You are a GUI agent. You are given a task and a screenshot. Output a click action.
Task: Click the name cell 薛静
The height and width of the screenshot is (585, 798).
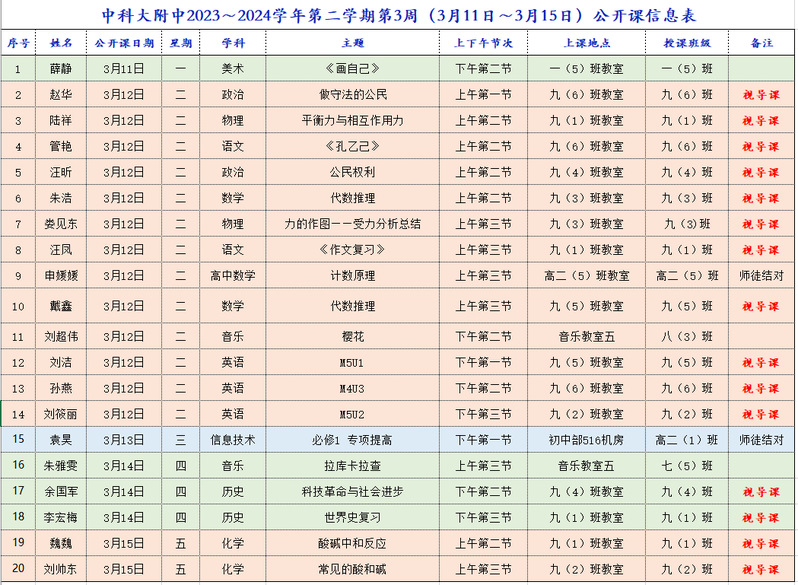pos(61,69)
